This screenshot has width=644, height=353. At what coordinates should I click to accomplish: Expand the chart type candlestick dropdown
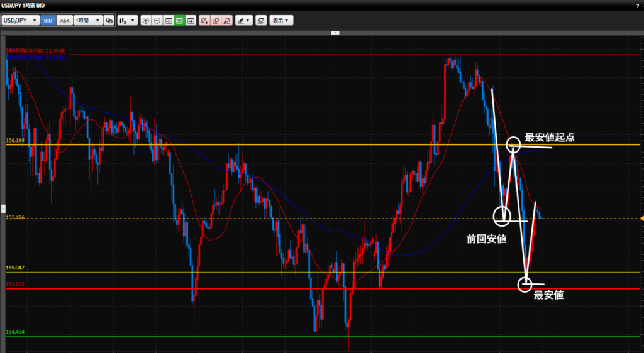click(128, 21)
